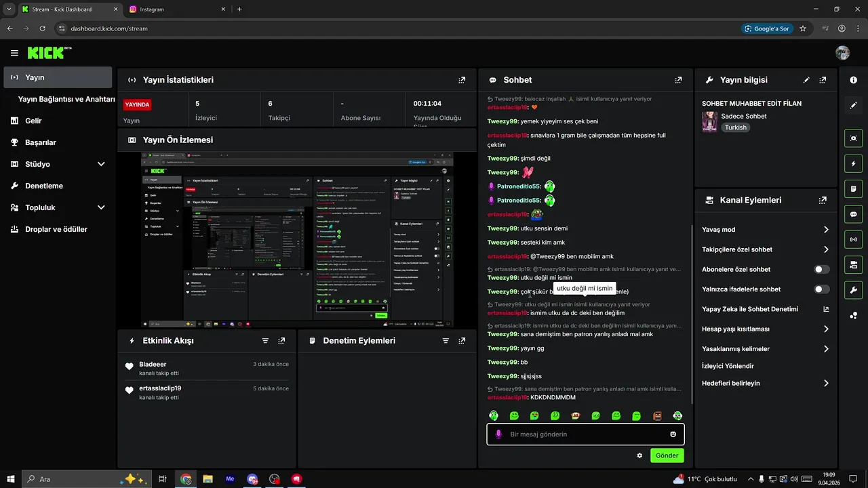Reload the dashboard page

43,28
